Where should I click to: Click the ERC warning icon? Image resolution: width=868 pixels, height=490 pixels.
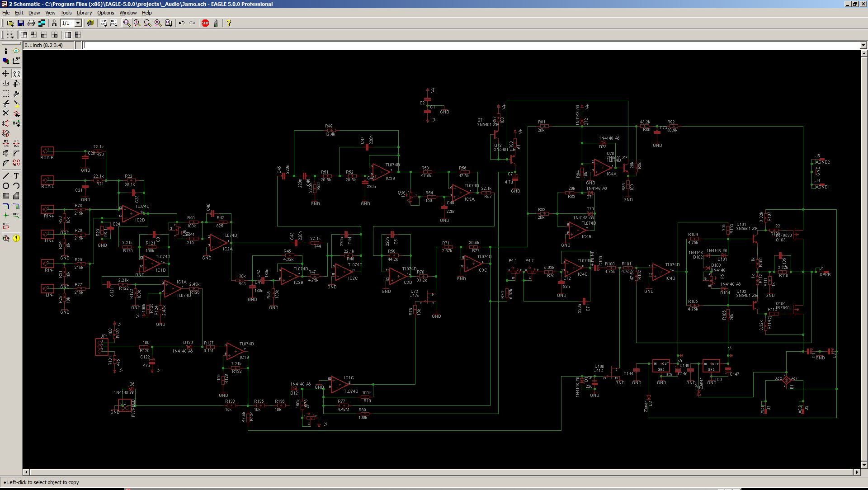pos(16,238)
